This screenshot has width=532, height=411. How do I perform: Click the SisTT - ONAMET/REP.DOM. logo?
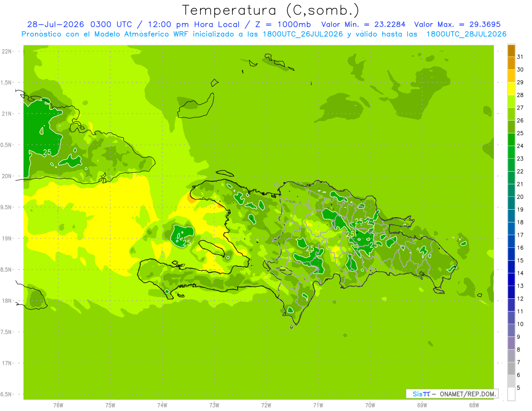(x=452, y=394)
